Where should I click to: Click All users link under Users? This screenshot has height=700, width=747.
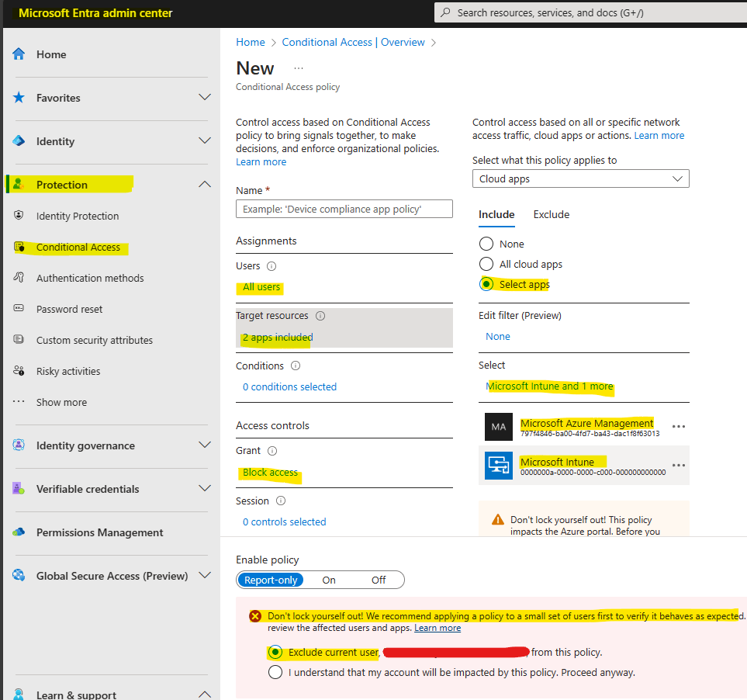click(x=261, y=287)
